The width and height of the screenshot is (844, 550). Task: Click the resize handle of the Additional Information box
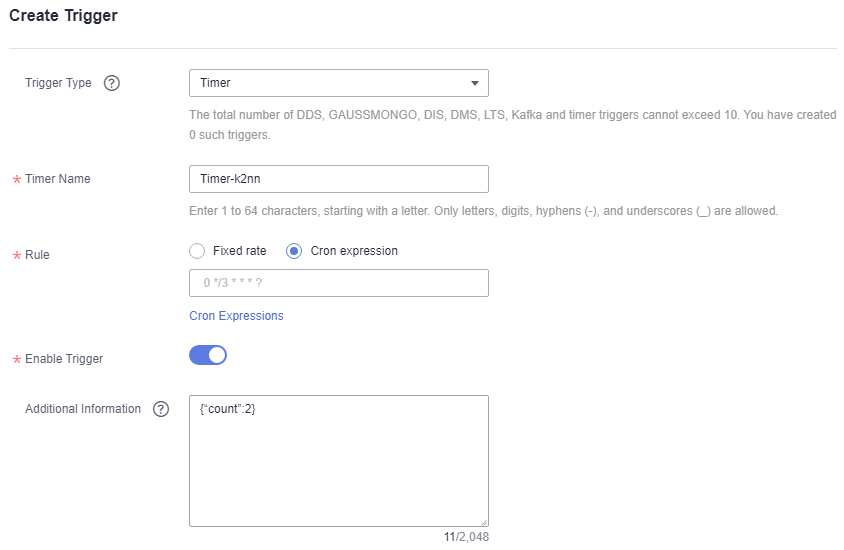[x=484, y=522]
